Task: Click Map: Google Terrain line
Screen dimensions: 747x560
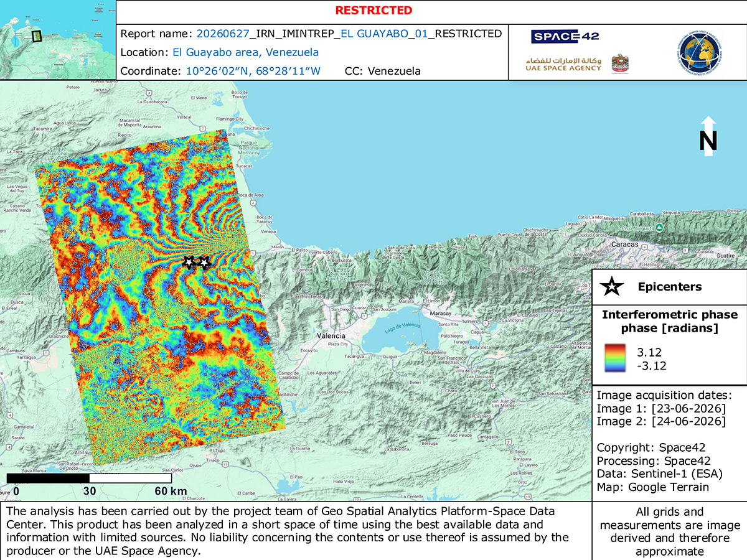Action: 652,487
